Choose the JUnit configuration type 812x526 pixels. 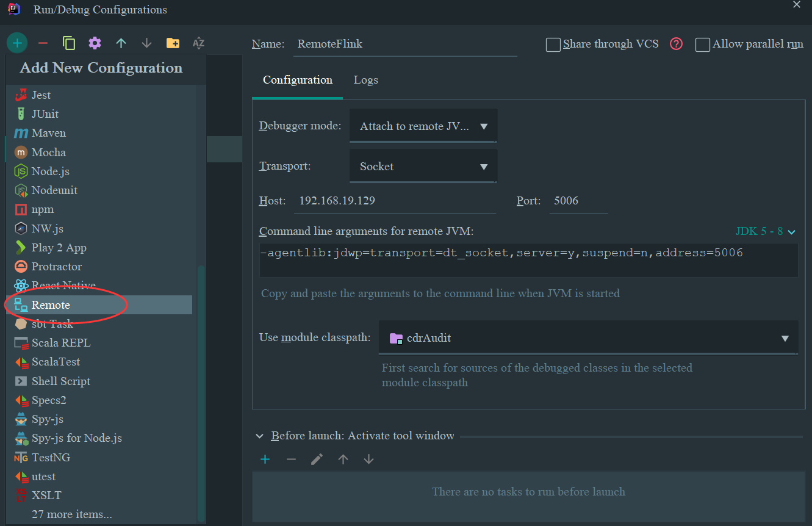point(46,113)
